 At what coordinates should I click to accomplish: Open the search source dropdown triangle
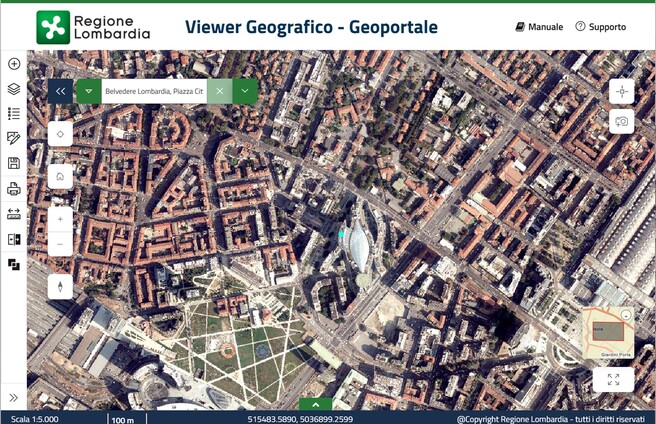[x=89, y=91]
